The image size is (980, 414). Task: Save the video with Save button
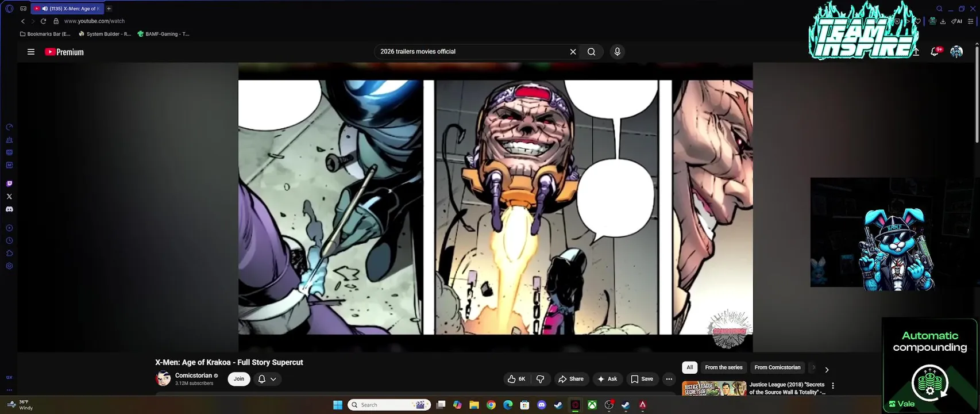click(x=642, y=379)
